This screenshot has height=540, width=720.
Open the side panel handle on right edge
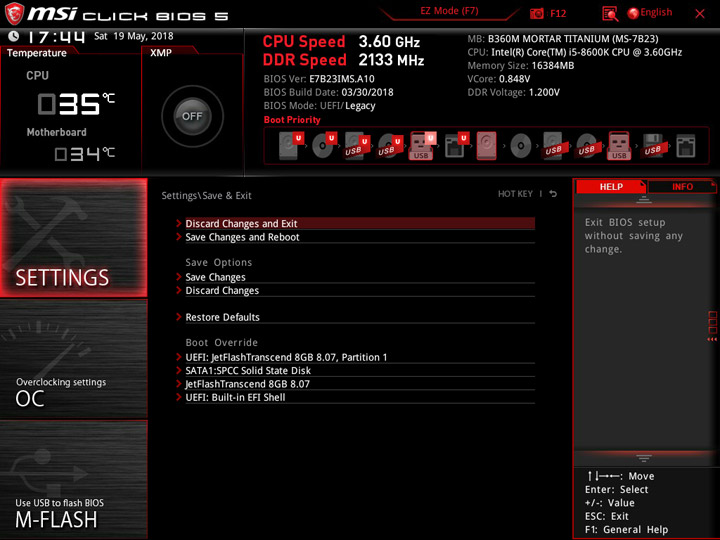[712, 326]
